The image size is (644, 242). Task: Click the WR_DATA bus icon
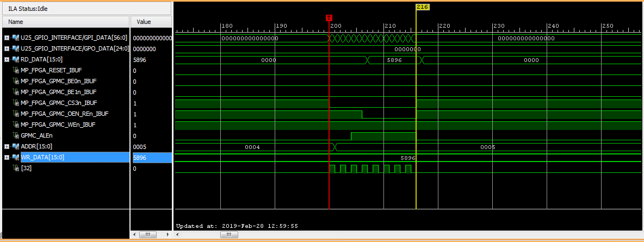click(x=15, y=157)
